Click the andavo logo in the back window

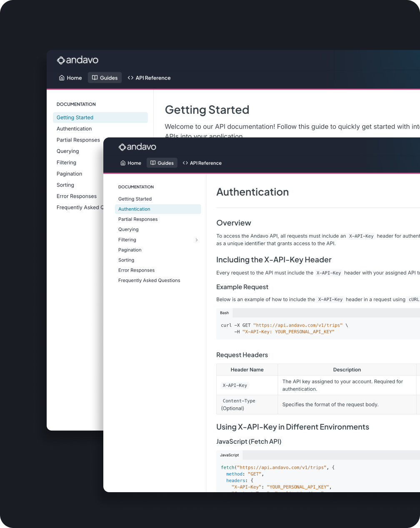77,60
